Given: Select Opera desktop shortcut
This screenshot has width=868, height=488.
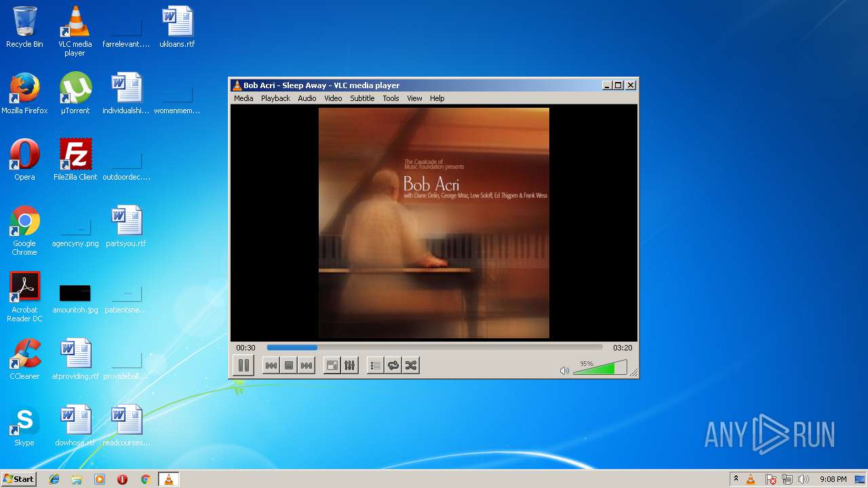Looking at the screenshot, I should click(24, 160).
